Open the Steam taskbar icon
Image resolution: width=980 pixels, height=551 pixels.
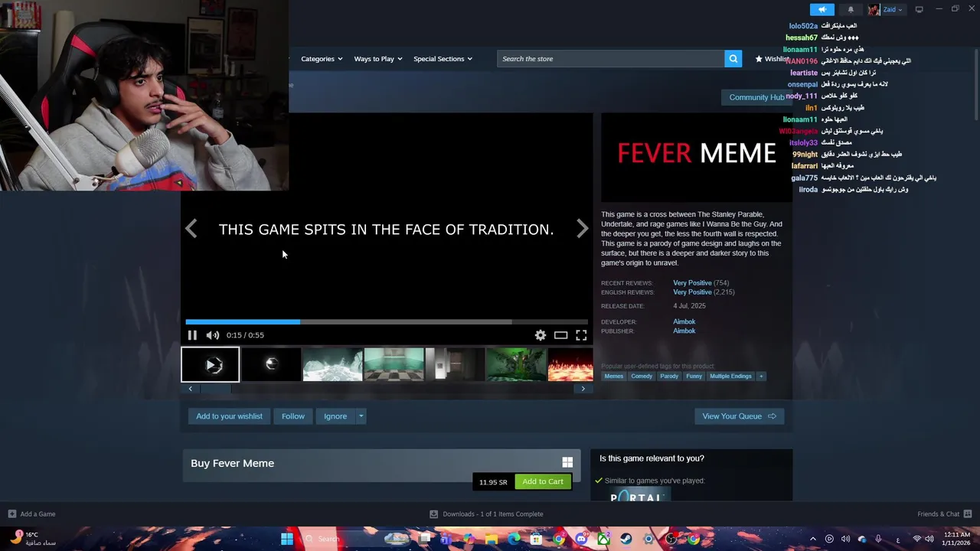626,539
